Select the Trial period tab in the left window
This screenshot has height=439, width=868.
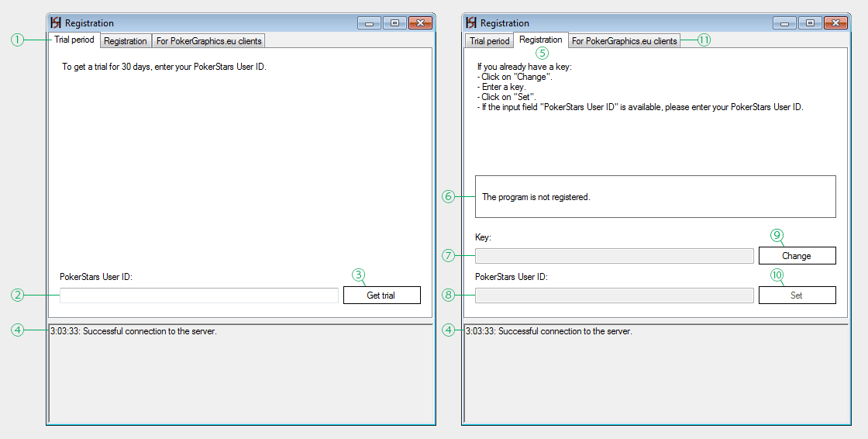pyautogui.click(x=74, y=40)
